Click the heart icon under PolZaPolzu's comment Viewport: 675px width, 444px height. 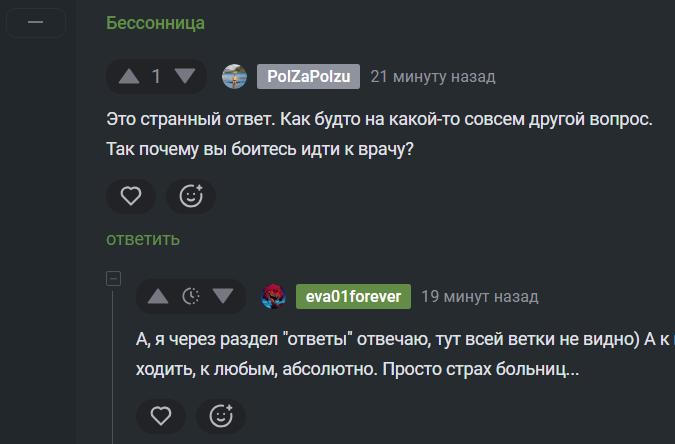[131, 196]
